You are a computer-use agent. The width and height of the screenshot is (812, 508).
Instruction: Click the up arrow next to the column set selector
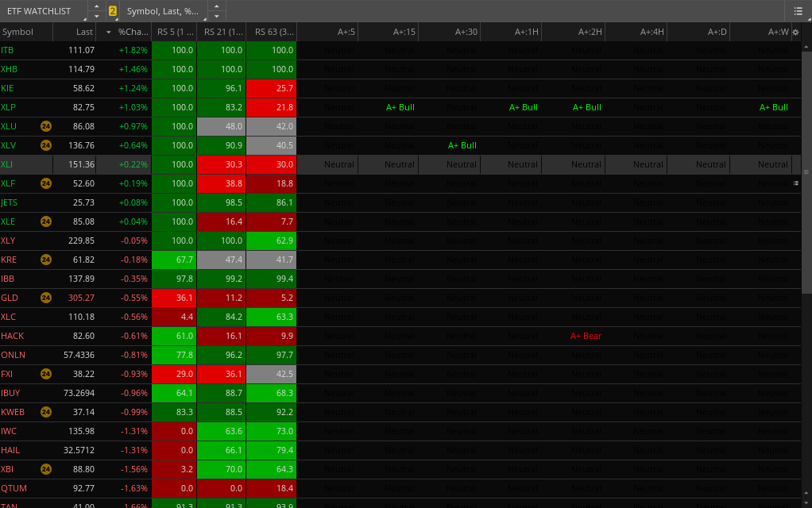coord(217,6)
